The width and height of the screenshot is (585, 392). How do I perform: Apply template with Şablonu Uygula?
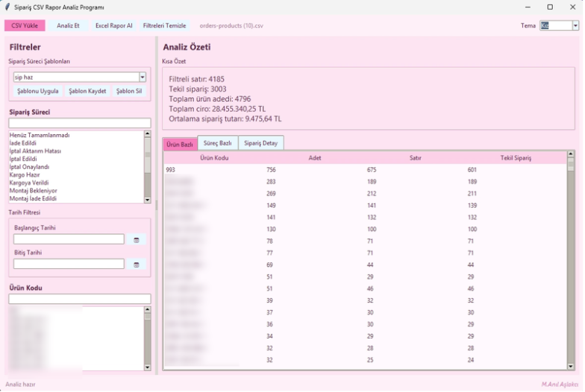point(37,91)
